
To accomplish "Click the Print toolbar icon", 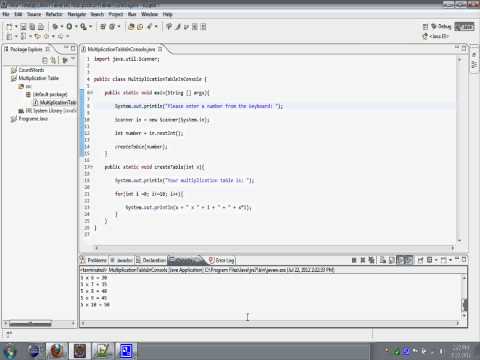I will [x=41, y=27].
